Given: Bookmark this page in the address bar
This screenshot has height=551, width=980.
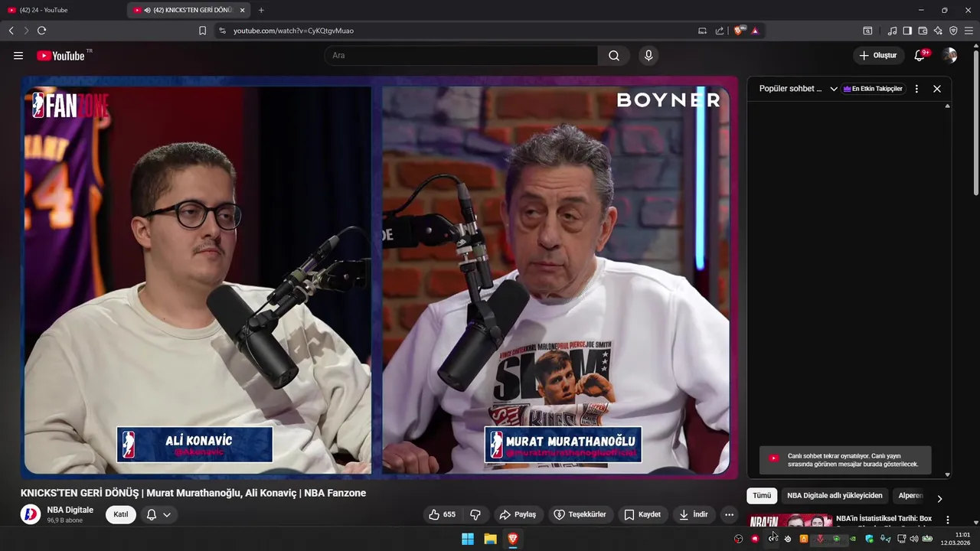Looking at the screenshot, I should [202, 31].
